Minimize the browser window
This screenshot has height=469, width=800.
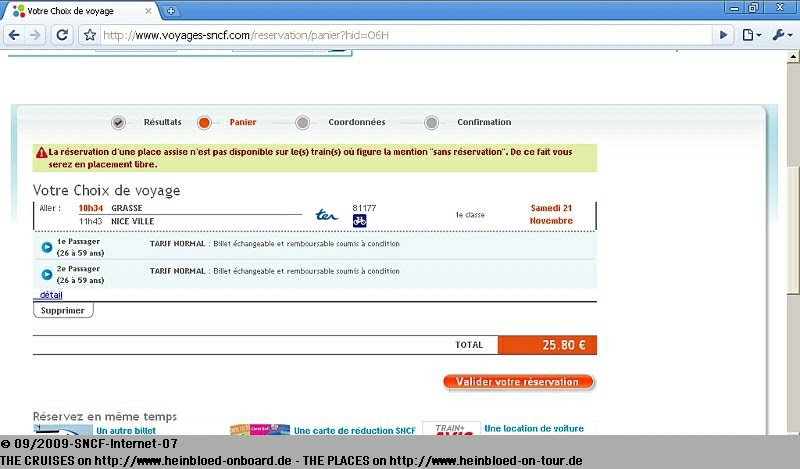pyautogui.click(x=734, y=8)
